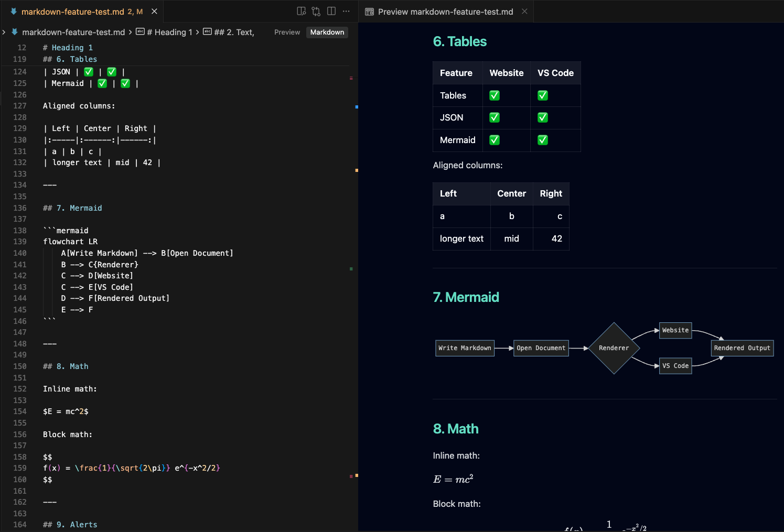Click line number 159 in the gutter
The width and height of the screenshot is (784, 532).
coord(20,468)
